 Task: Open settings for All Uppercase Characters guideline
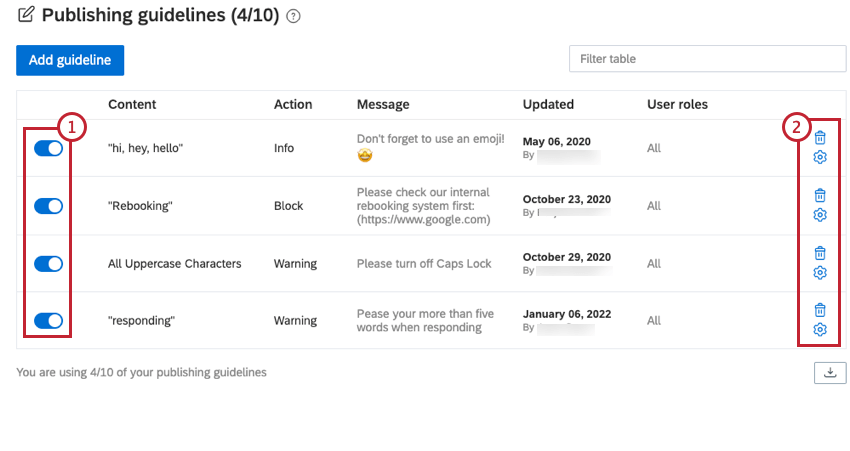820,273
